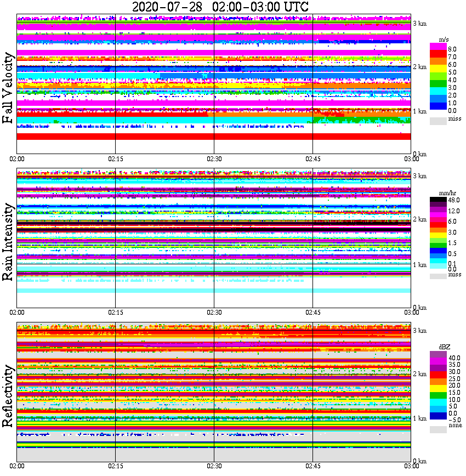Click the '02:30' tick under Reflectivity panel
The width and height of the screenshot is (466, 476).
point(214,466)
